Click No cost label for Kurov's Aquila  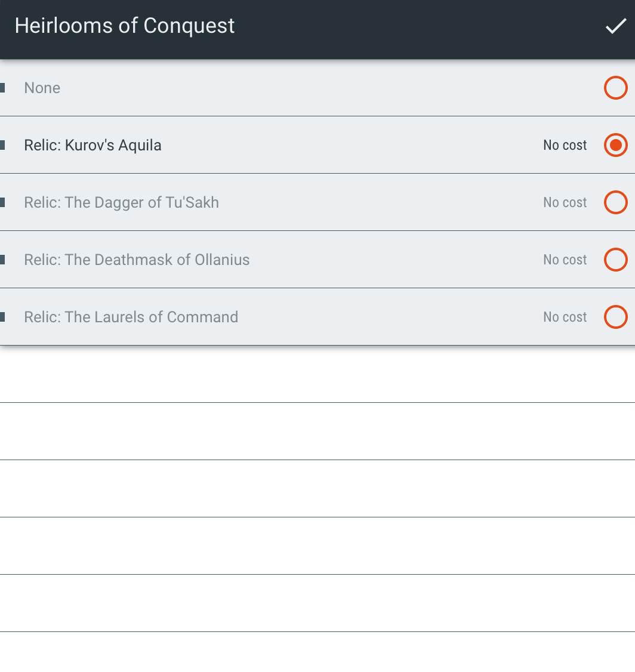click(565, 145)
